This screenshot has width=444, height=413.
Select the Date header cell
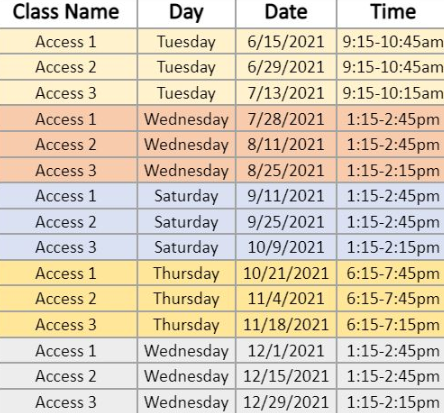(x=286, y=13)
